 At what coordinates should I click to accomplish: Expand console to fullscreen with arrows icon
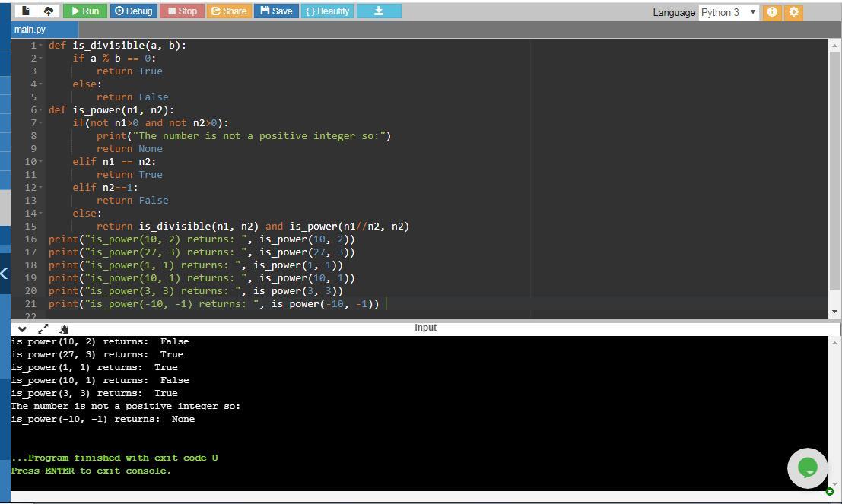(x=43, y=328)
